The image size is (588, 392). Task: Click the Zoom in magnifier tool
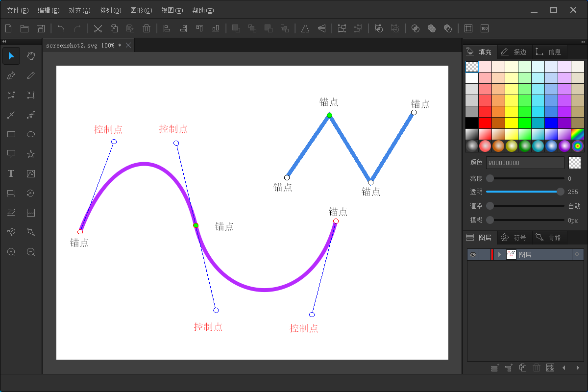[x=11, y=252]
